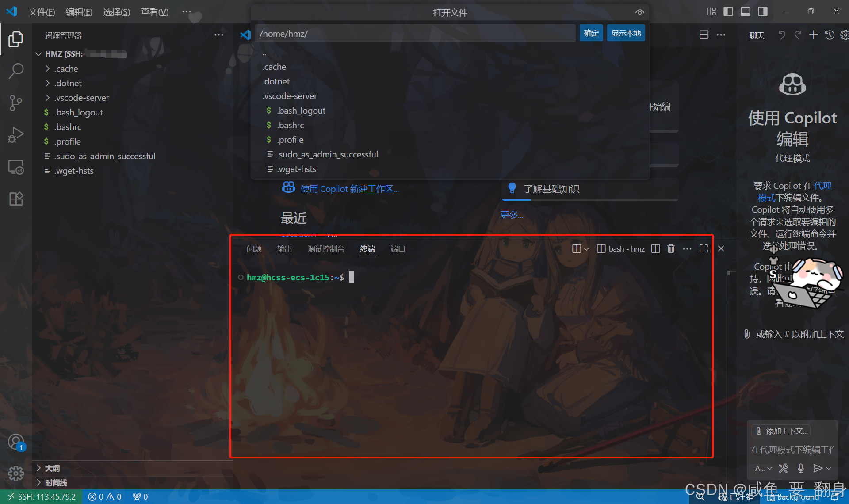Switch to the 输出 panel tab
The width and height of the screenshot is (849, 504).
284,249
